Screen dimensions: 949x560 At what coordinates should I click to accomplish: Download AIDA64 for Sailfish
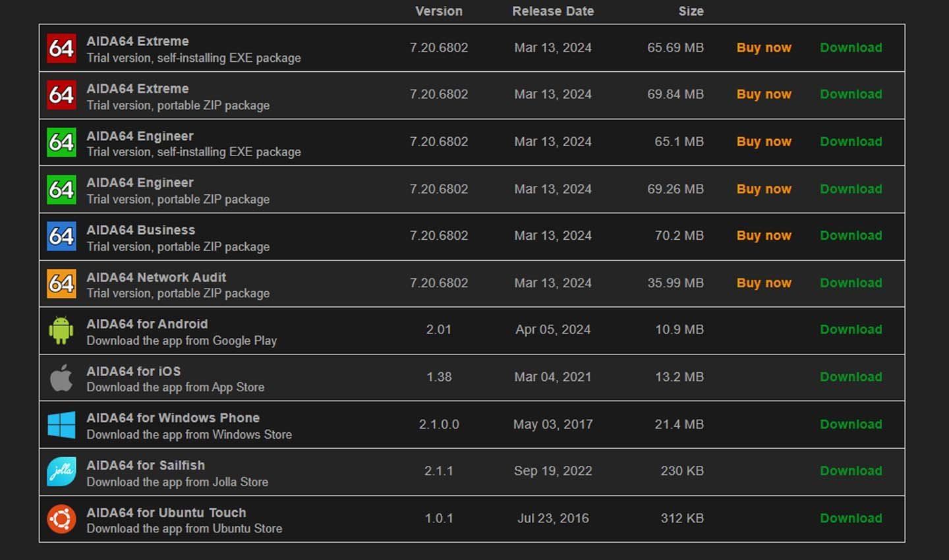851,471
